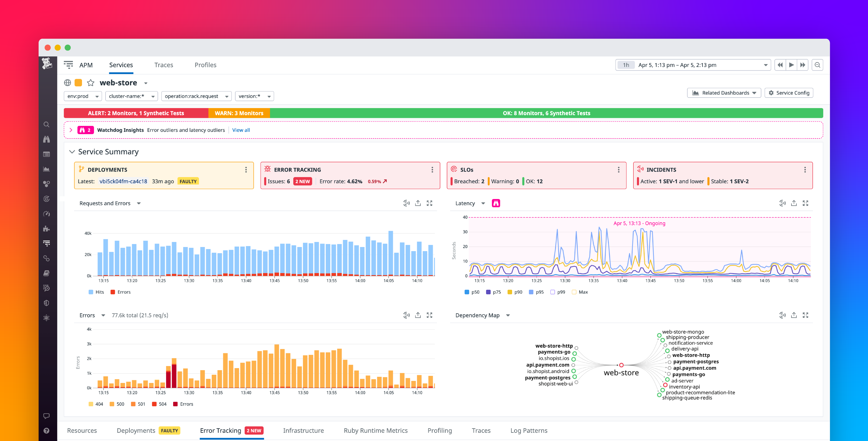Image resolution: width=868 pixels, height=441 pixels.
Task: Select the web-store node in the Dependency Map
Action: [621, 365]
